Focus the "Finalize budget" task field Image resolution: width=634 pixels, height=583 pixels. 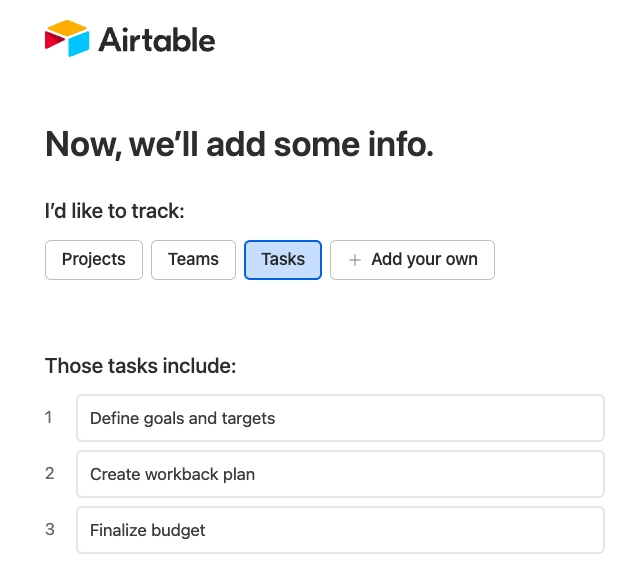pyautogui.click(x=340, y=530)
